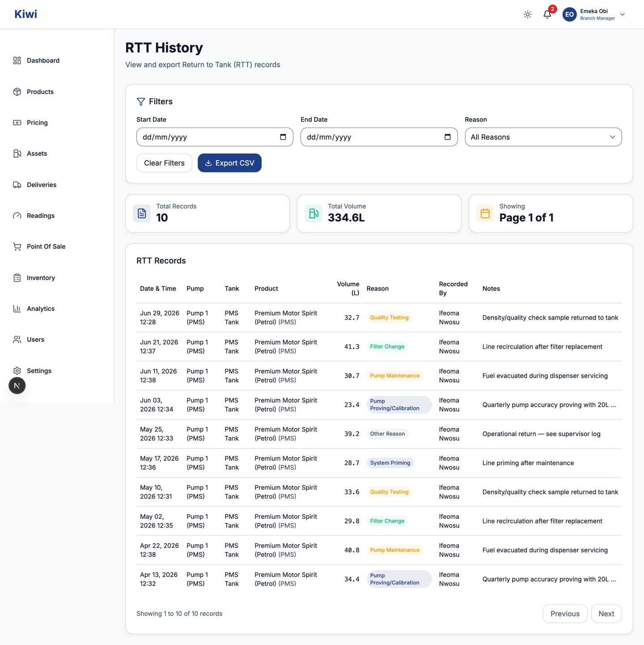Click the Users people icon
Viewport: 644px width, 645px height.
[17, 339]
